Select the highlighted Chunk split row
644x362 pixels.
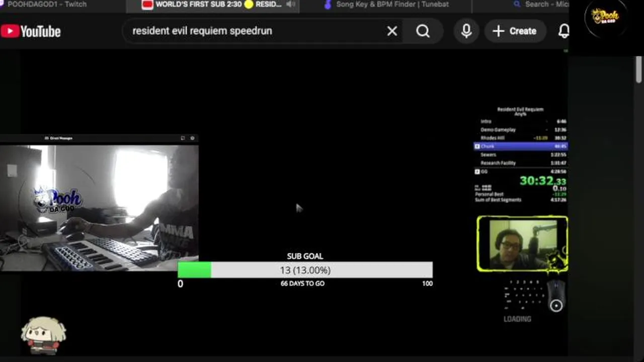coord(521,146)
